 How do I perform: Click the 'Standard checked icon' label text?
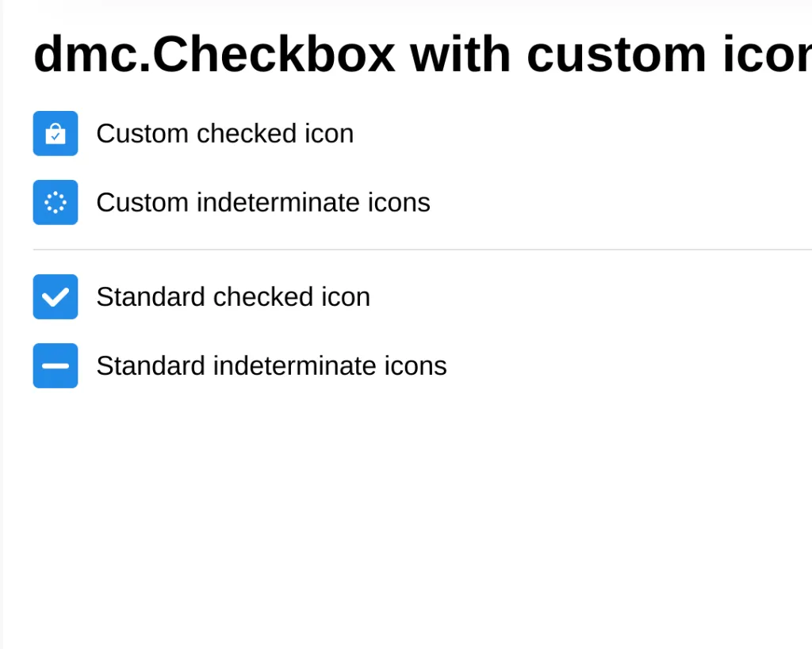[232, 297]
